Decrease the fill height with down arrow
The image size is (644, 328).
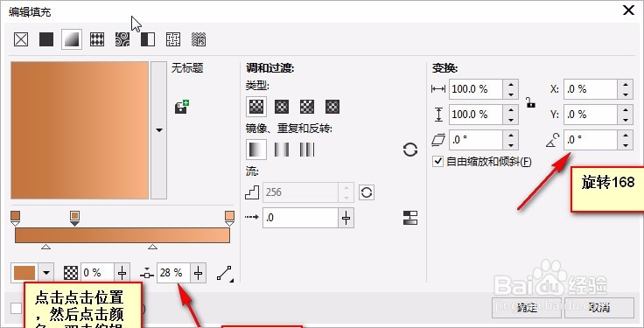[510, 120]
